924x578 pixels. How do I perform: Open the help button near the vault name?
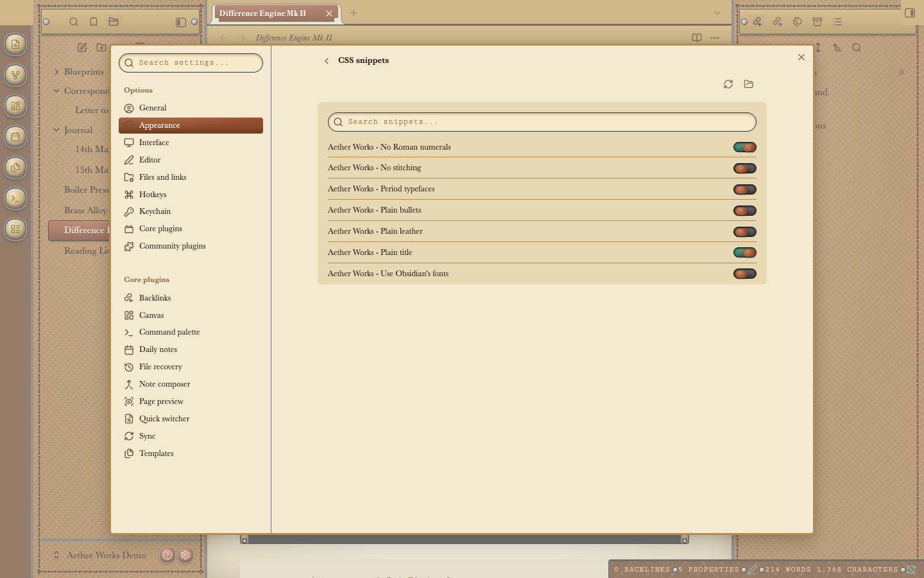(167, 556)
